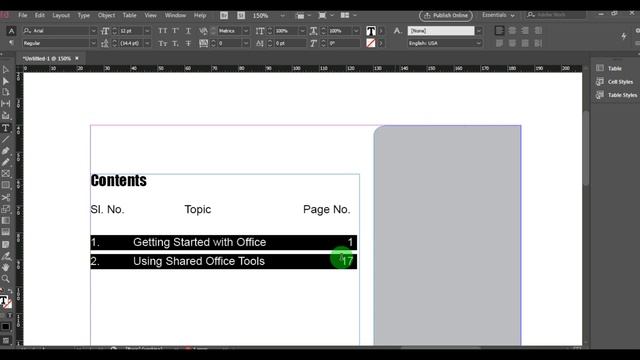Toggle Strikethrough formatting
Image resolution: width=640 pixels, height=360 pixels.
tap(188, 43)
